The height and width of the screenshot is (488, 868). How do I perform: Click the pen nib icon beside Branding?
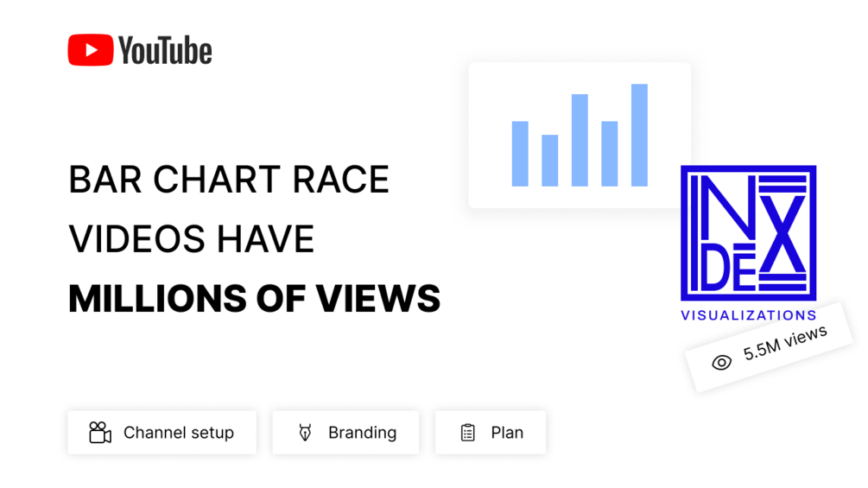(305, 433)
